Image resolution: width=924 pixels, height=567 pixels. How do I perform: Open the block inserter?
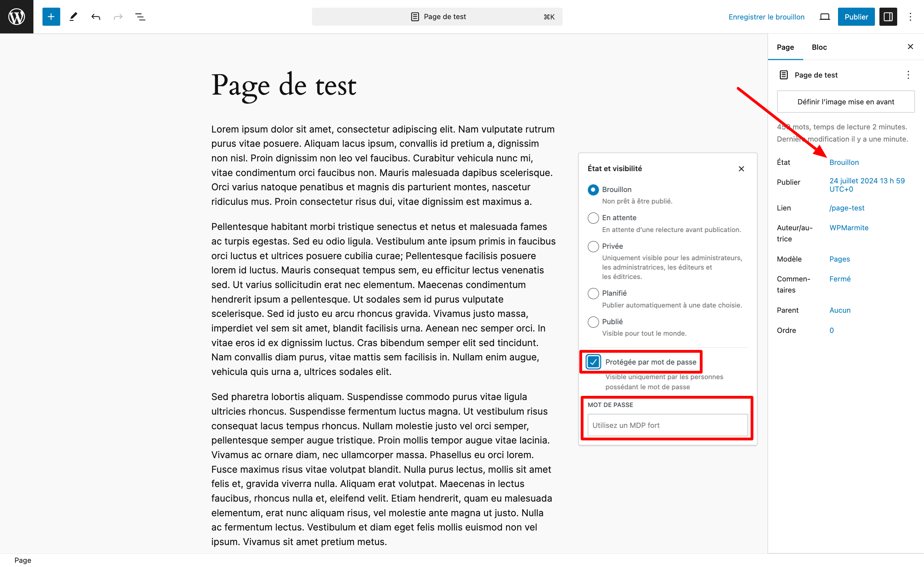[51, 16]
